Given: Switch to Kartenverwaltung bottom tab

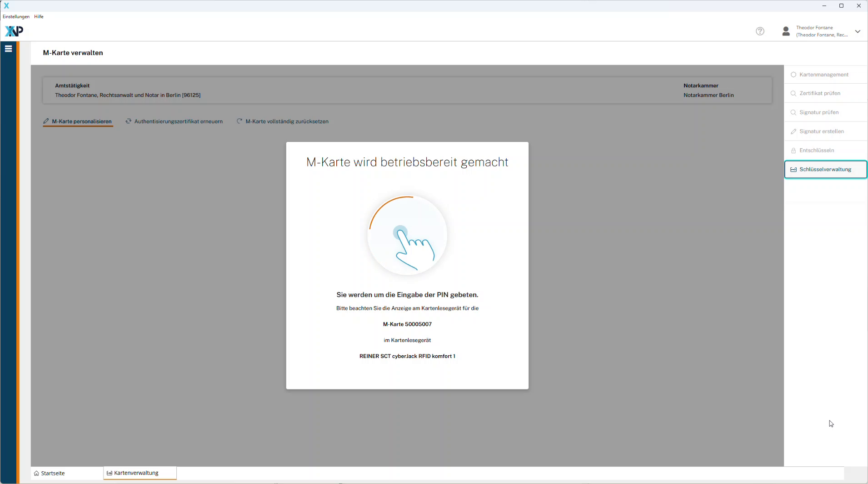Looking at the screenshot, I should click(136, 473).
